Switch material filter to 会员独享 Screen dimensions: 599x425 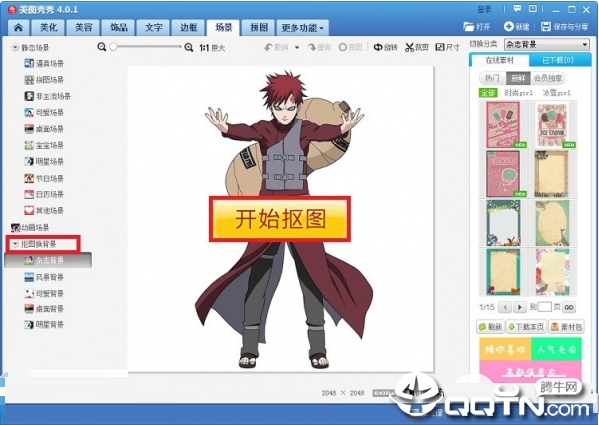548,78
